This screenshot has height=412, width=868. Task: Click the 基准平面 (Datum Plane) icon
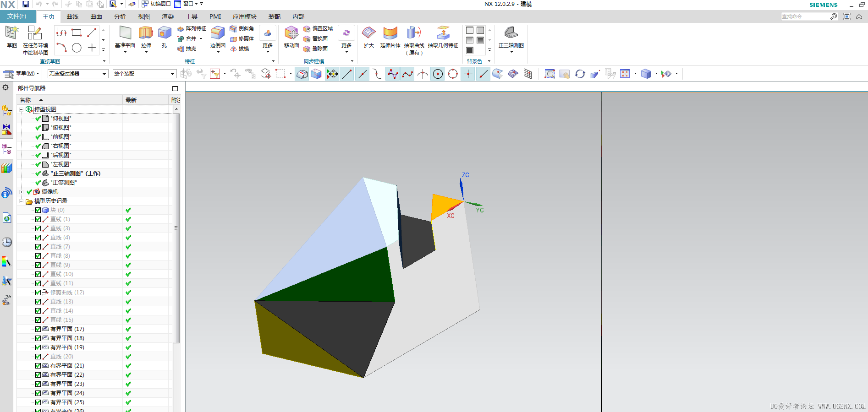click(125, 33)
